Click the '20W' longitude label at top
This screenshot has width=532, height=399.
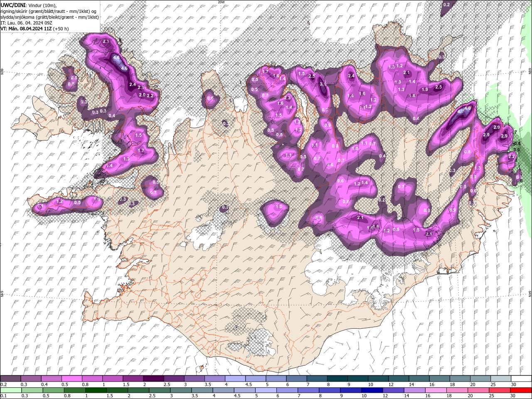221,2
